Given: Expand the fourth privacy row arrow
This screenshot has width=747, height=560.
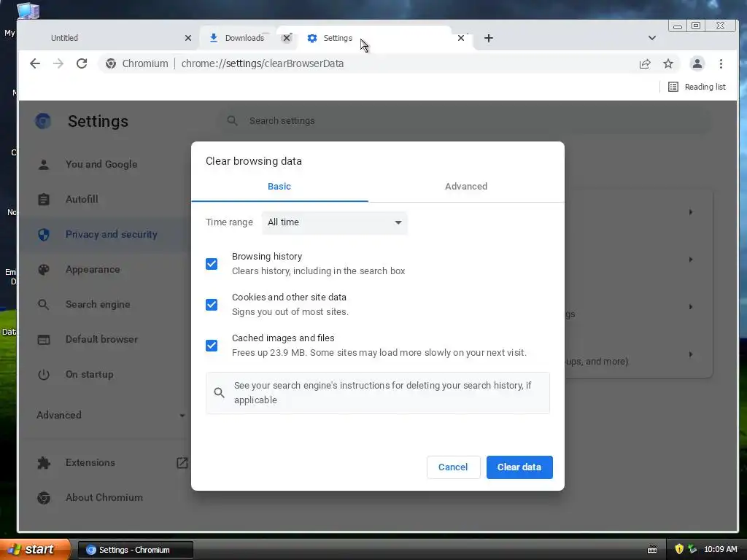Looking at the screenshot, I should click(690, 354).
